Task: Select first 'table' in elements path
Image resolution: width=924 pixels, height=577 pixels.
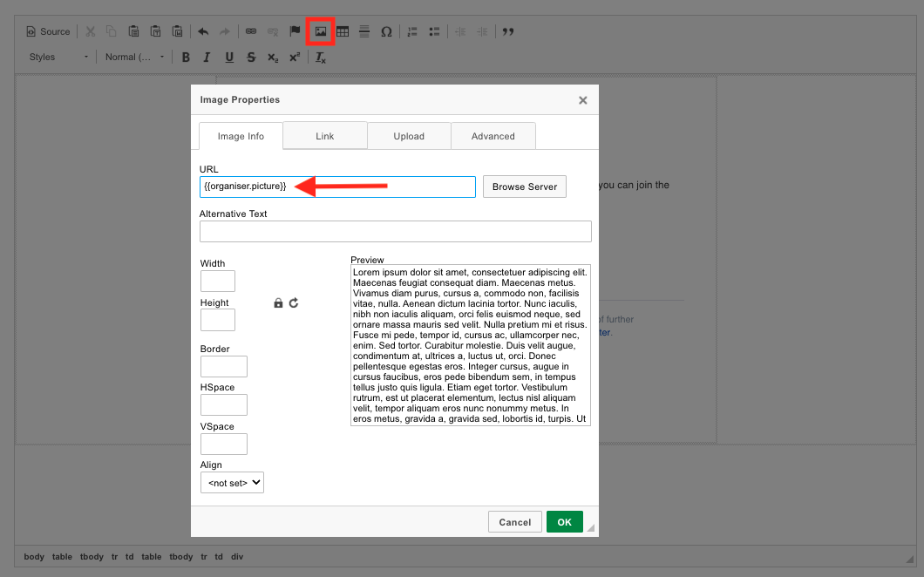Action: 62,557
